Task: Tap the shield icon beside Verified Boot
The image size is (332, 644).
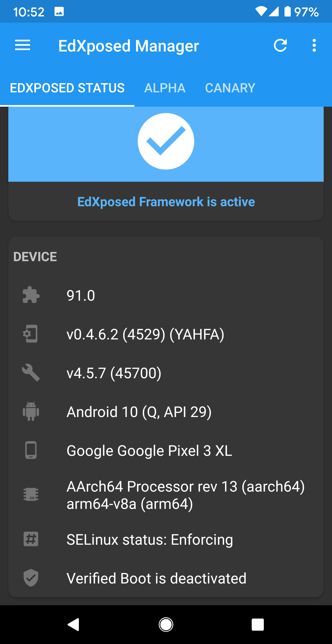Action: pyautogui.click(x=31, y=578)
